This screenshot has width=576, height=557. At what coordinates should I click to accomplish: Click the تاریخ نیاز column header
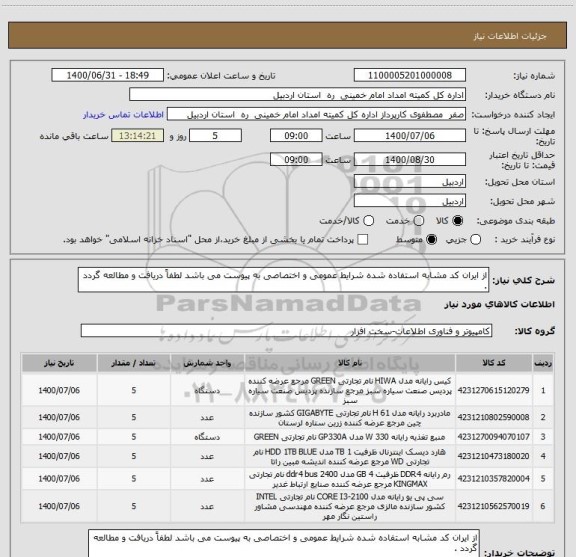59,363
